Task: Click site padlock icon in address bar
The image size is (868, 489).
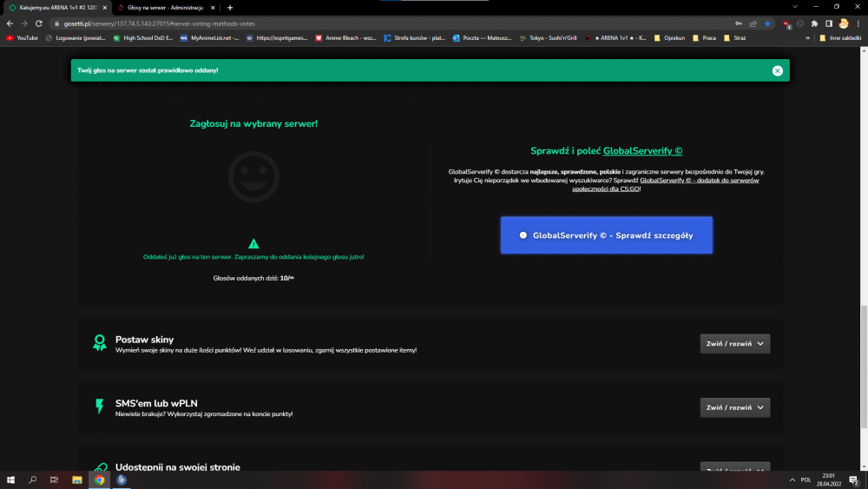Action: [x=56, y=23]
